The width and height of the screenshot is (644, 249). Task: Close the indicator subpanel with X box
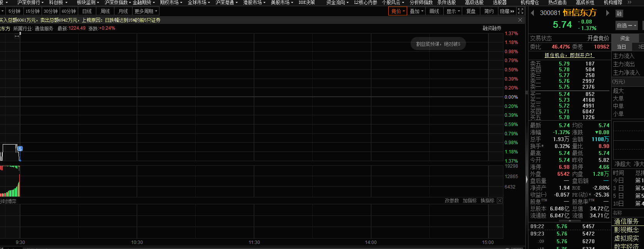(500, 201)
